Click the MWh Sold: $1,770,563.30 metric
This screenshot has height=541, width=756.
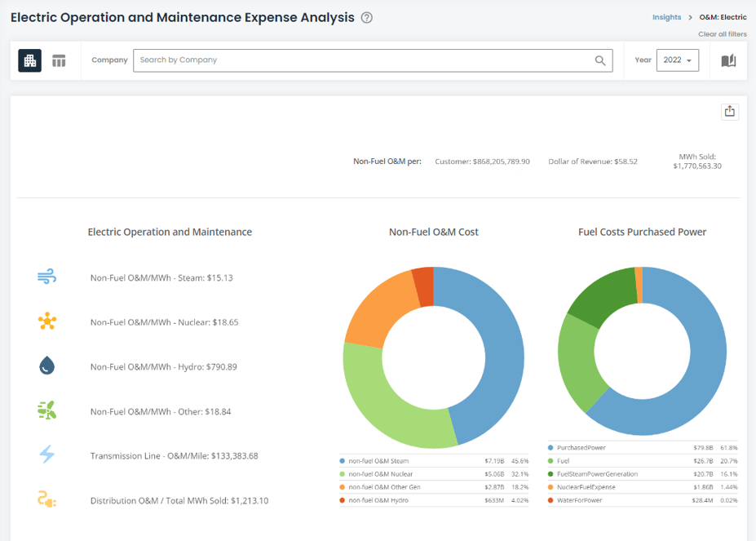697,162
